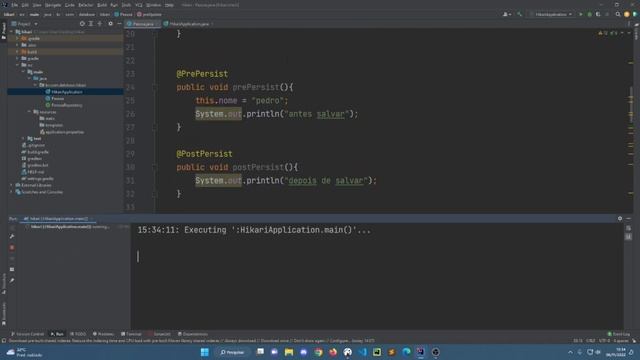Hide the Run tool window
The image size is (640, 360).
click(629, 219)
